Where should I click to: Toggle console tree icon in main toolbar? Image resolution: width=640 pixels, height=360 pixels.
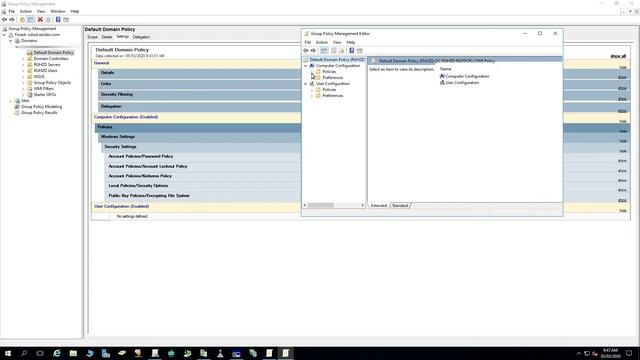(30, 20)
